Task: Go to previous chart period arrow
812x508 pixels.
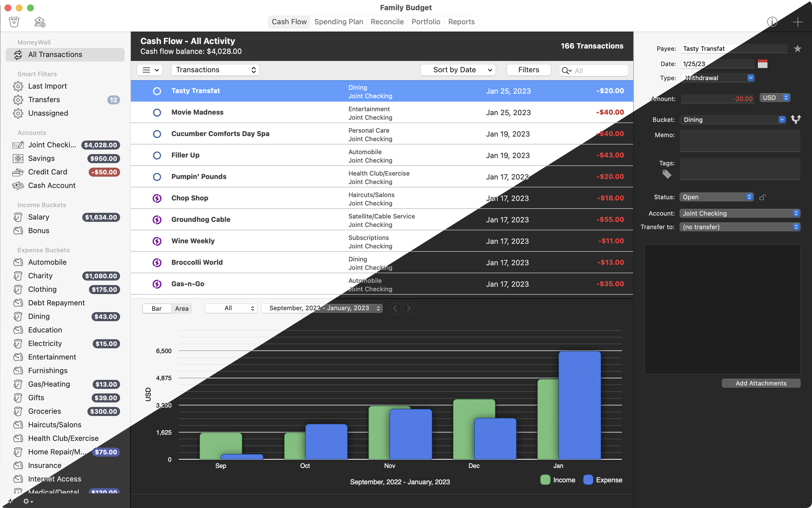Action: click(x=395, y=308)
